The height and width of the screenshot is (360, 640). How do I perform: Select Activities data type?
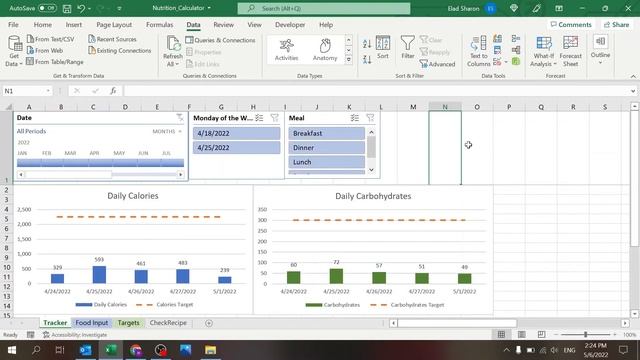pos(287,49)
